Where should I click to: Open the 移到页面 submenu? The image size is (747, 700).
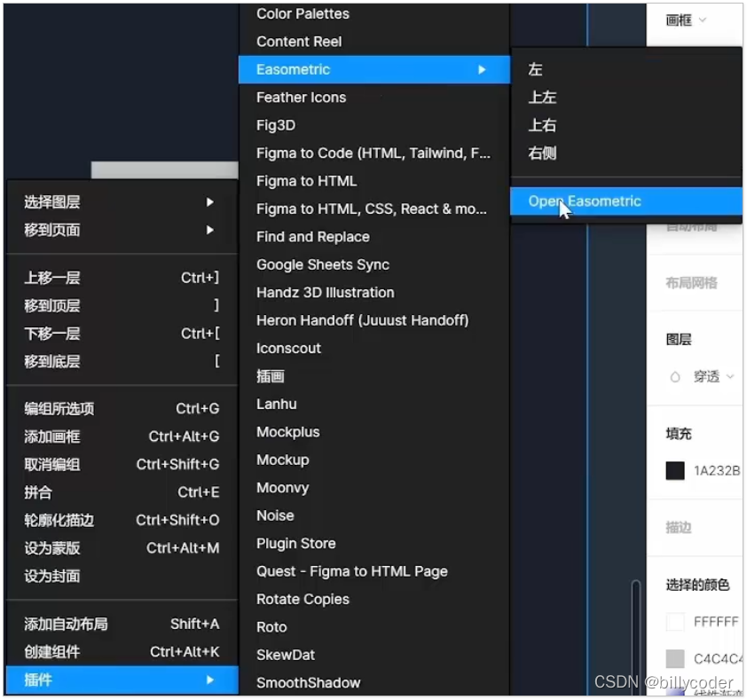pos(122,230)
